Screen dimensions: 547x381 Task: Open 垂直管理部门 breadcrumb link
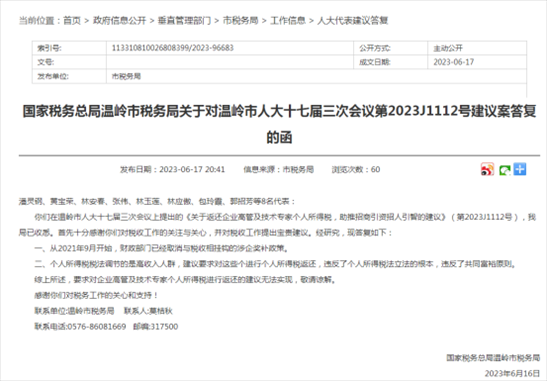[184, 21]
